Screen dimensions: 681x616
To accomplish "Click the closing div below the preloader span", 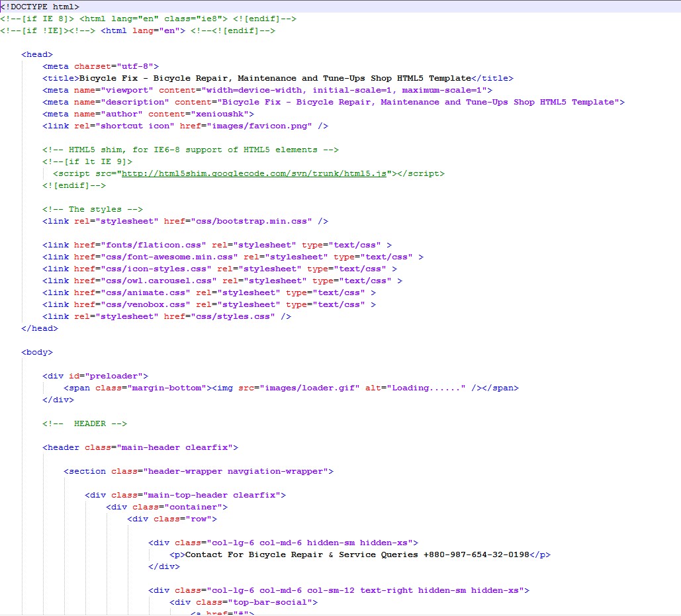I will tap(58, 400).
